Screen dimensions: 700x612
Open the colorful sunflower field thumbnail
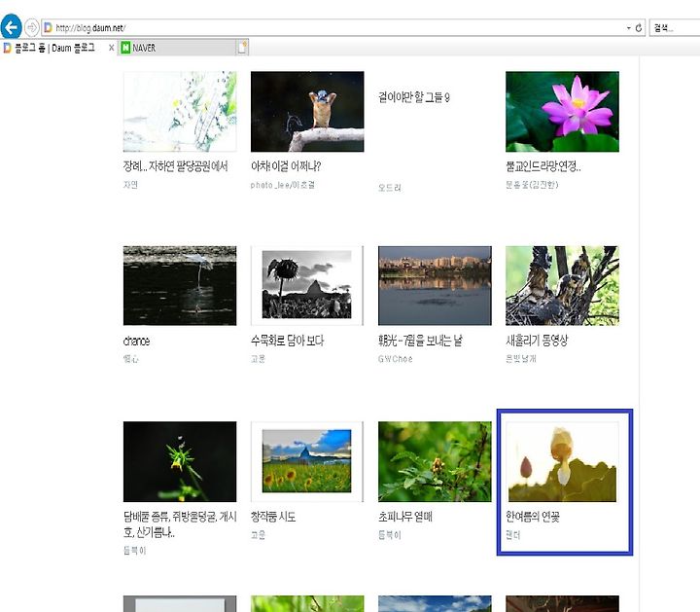(307, 461)
